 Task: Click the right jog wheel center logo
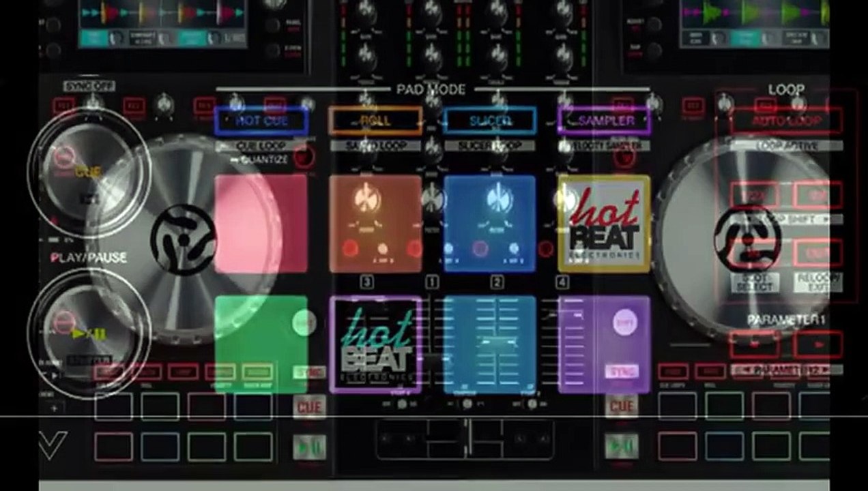747,239
